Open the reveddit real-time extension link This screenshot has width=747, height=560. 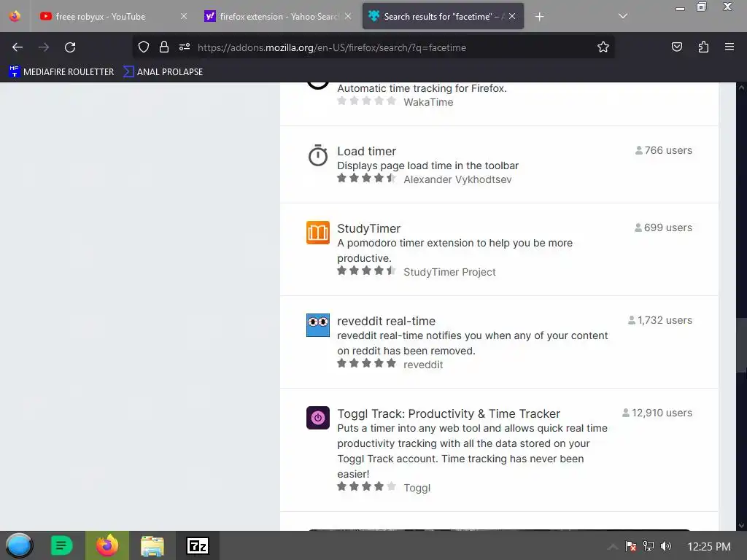(387, 321)
